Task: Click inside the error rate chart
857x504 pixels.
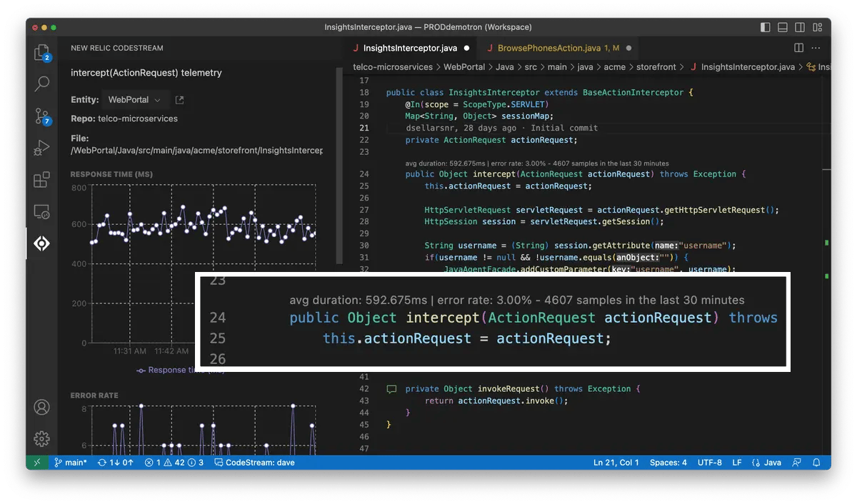Action: [203, 430]
